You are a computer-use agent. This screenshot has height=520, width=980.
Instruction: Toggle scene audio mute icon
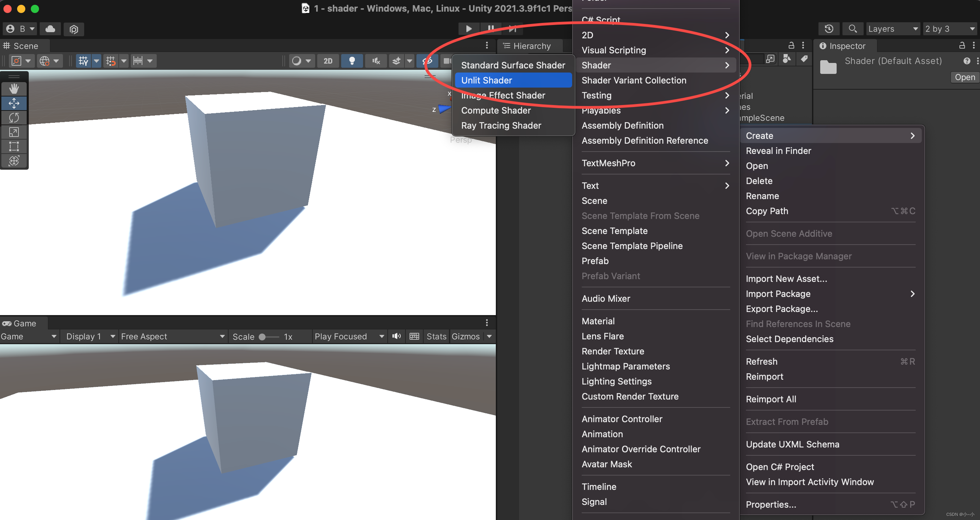click(376, 61)
